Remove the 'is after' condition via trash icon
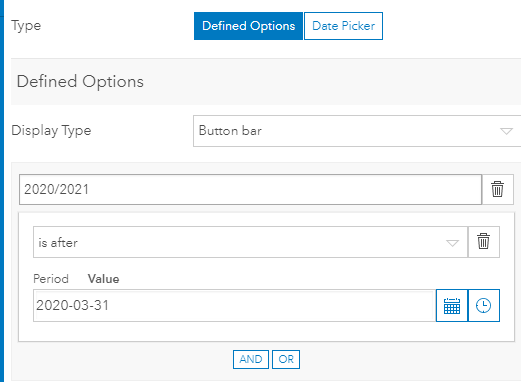521x382 pixels. pos(484,242)
